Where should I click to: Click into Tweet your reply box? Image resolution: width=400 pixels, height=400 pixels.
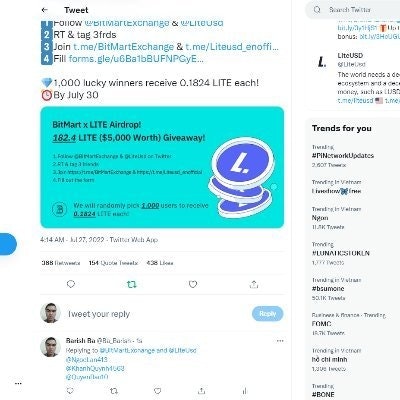coord(157,314)
